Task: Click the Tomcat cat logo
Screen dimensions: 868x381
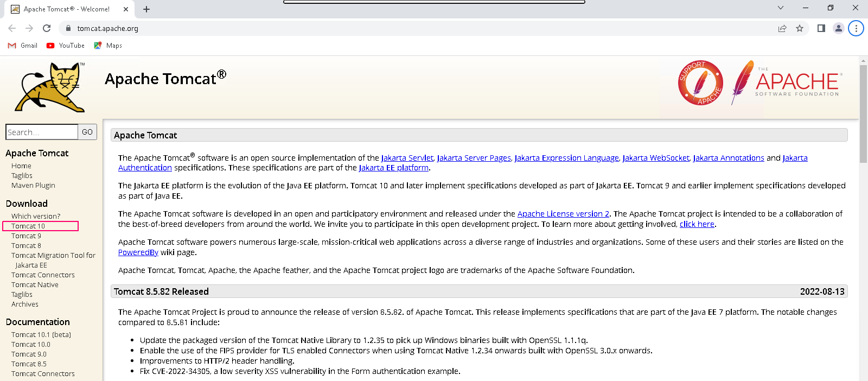Action: point(50,87)
